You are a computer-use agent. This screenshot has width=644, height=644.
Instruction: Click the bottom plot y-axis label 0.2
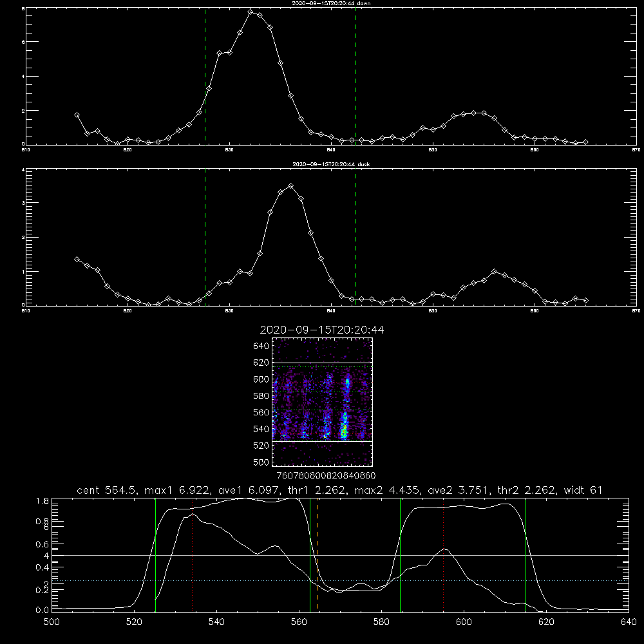click(x=43, y=590)
